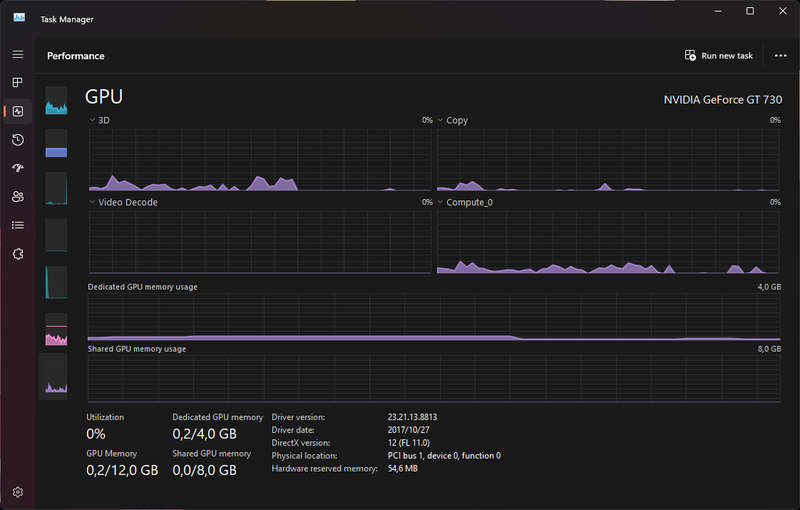Click the Run new task icon

pyautogui.click(x=690, y=56)
